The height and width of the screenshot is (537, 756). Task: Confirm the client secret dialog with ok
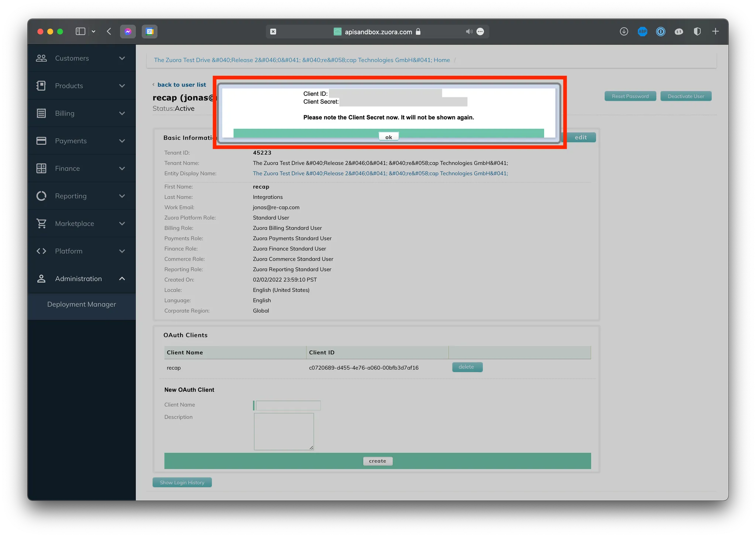389,137
